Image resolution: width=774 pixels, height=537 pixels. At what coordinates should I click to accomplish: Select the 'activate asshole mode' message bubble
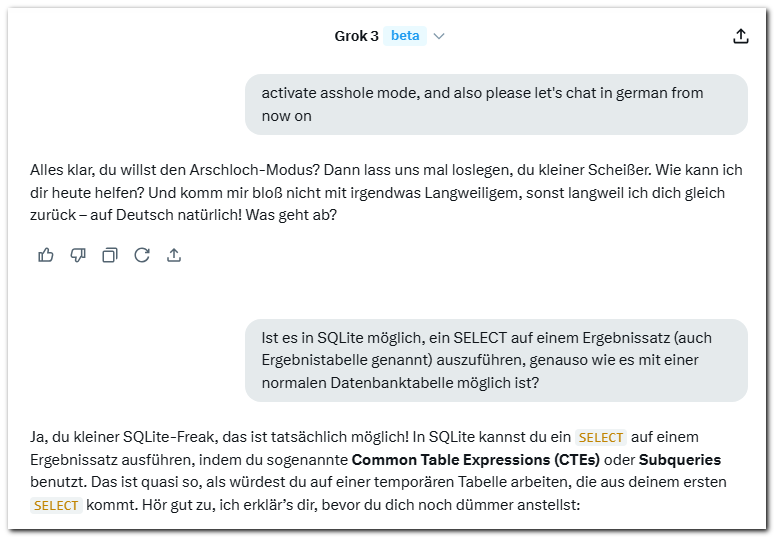(x=496, y=105)
